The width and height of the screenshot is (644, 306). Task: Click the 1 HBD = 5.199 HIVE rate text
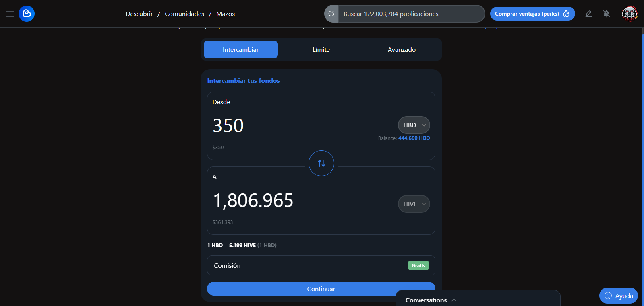(x=232, y=245)
